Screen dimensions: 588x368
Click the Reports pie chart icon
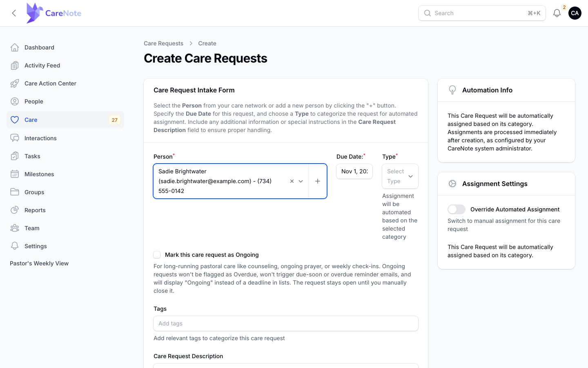click(15, 210)
